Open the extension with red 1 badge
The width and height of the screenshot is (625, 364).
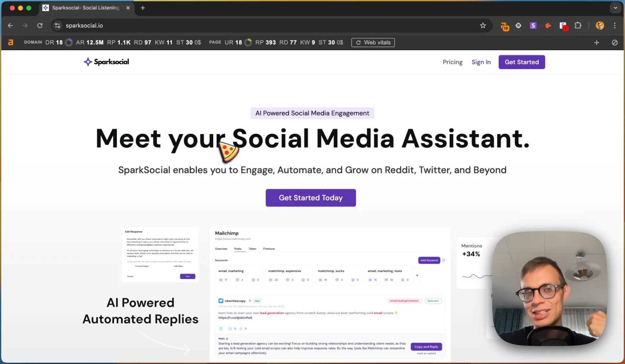tap(563, 26)
